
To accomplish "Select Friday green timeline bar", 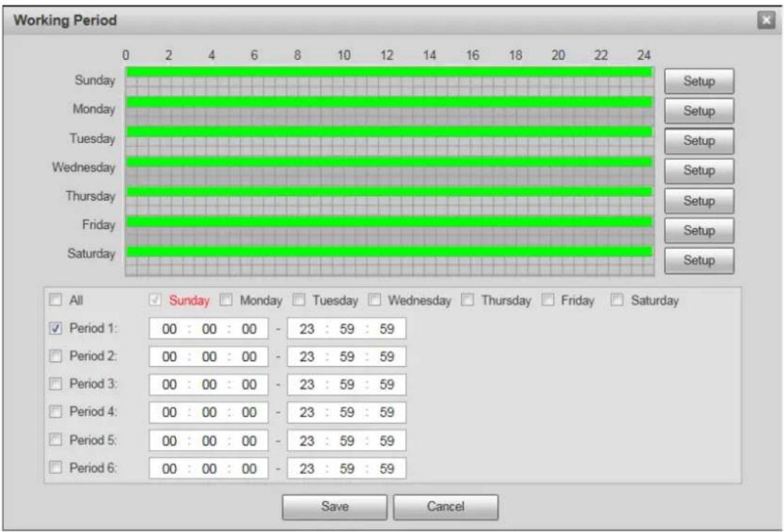I will point(389,222).
